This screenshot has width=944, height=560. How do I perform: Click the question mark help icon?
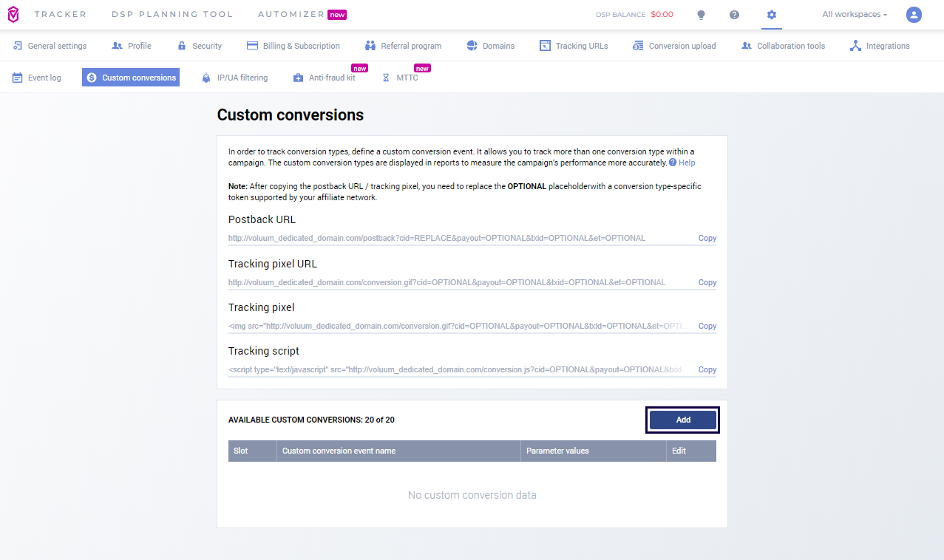click(734, 15)
